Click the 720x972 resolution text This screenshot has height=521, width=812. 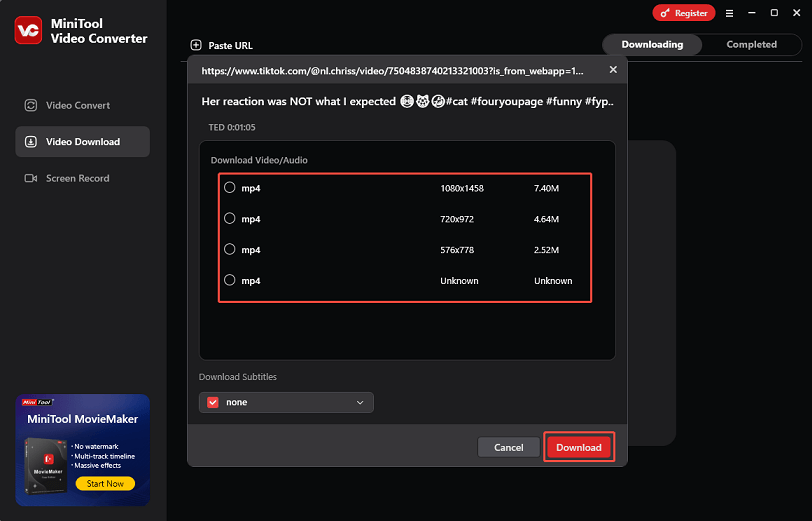coord(457,219)
